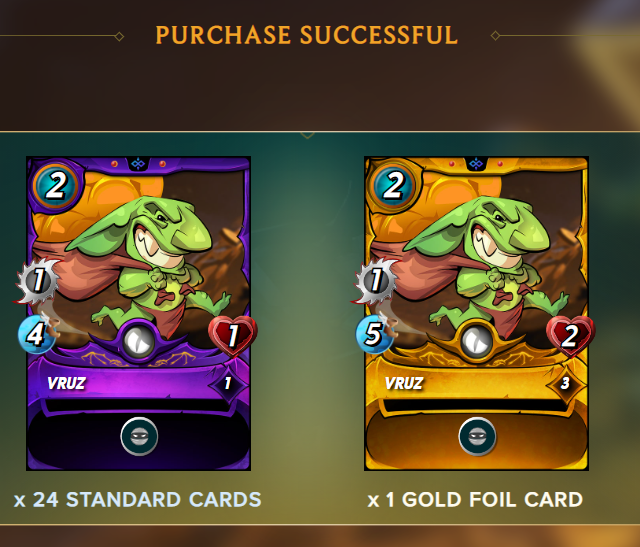
Task: Click the mana cost 2 orb on gold card
Action: [x=393, y=186]
